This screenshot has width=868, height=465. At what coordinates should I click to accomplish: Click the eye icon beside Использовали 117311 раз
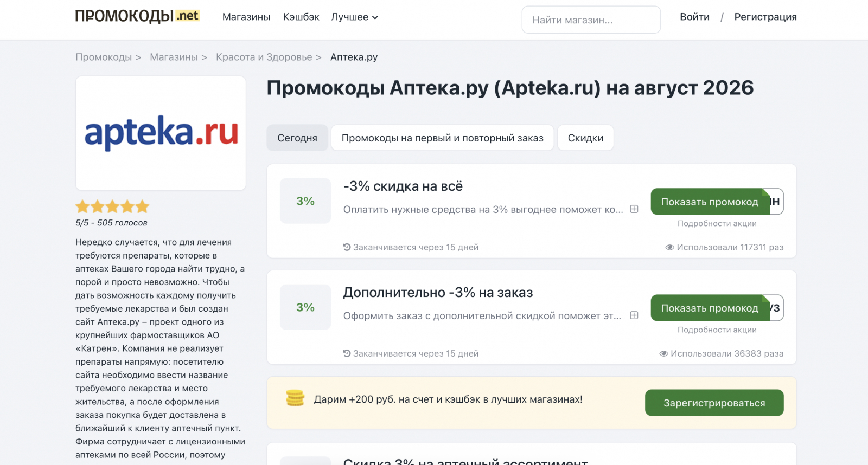[670, 247]
